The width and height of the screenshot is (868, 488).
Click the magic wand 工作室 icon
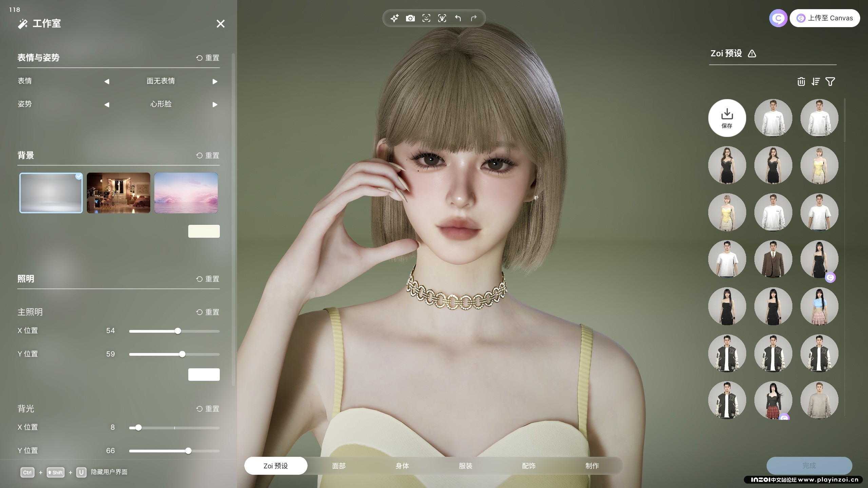[x=23, y=24]
